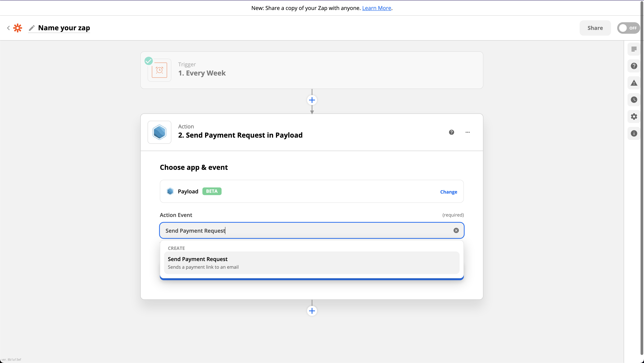
Task: Open the settings gear sidebar icon
Action: 634,117
